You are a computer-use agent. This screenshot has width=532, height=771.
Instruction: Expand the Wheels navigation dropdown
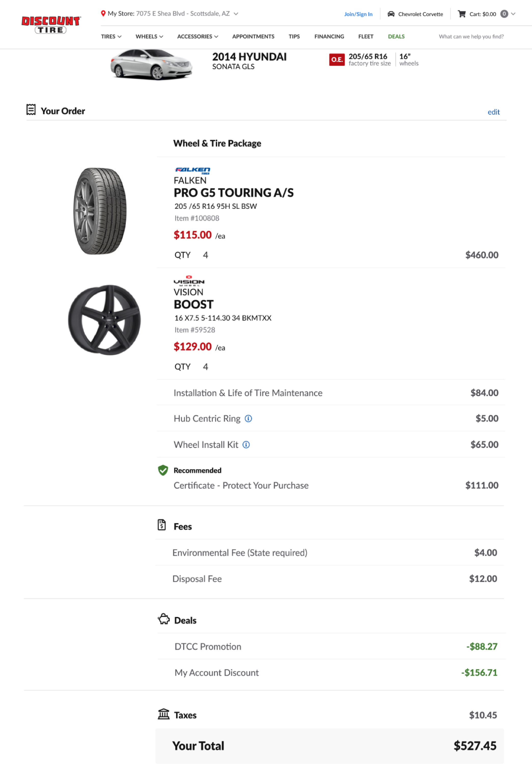149,36
